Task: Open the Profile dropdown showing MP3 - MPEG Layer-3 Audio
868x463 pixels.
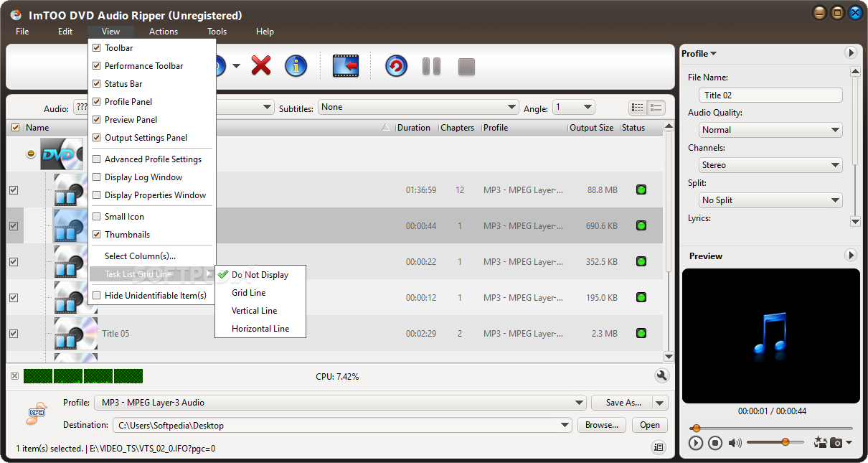Action: coord(340,403)
